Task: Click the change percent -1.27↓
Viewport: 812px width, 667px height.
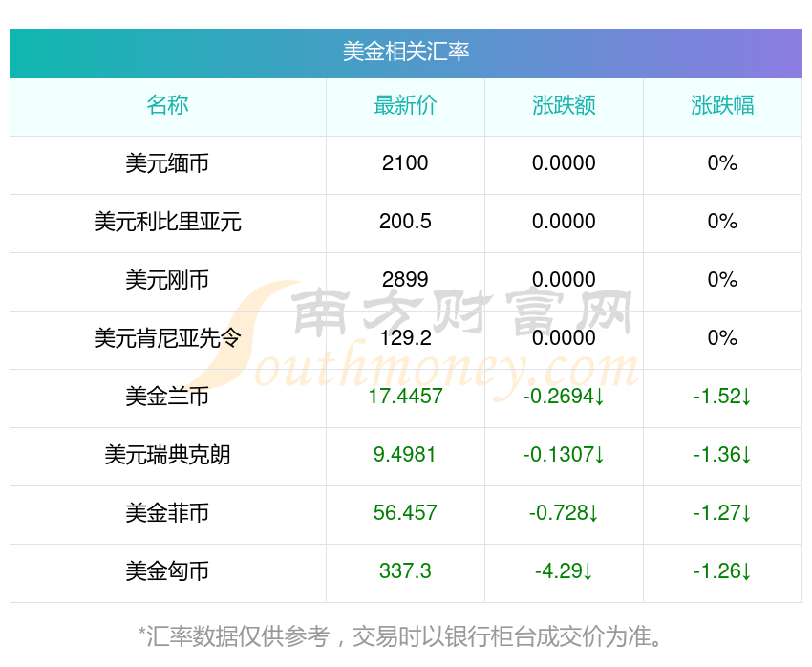Action: [722, 513]
